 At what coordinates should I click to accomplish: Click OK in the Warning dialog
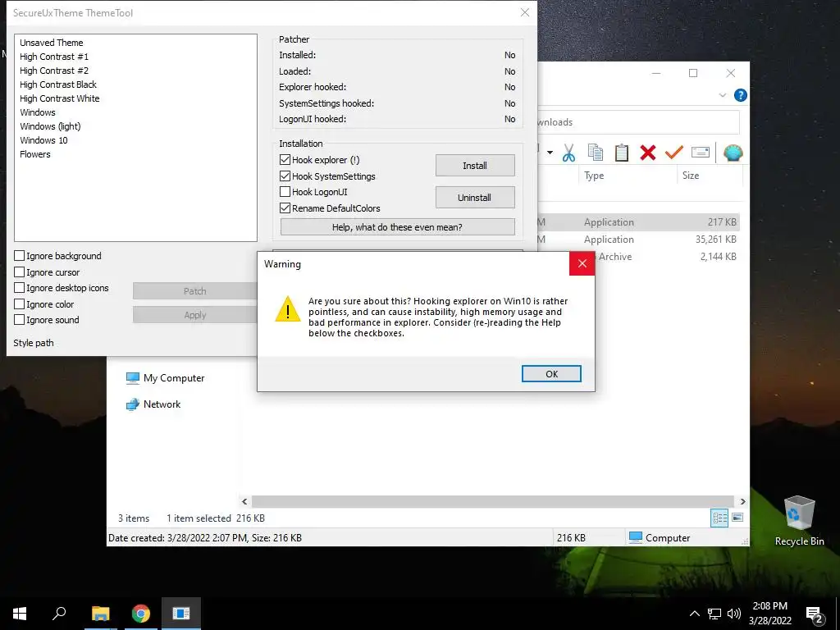(551, 374)
